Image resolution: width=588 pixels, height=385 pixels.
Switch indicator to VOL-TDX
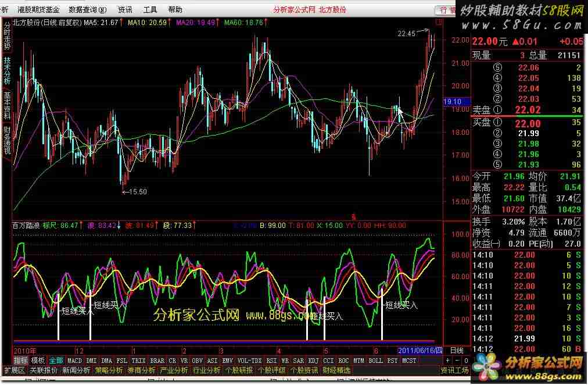pyautogui.click(x=250, y=361)
